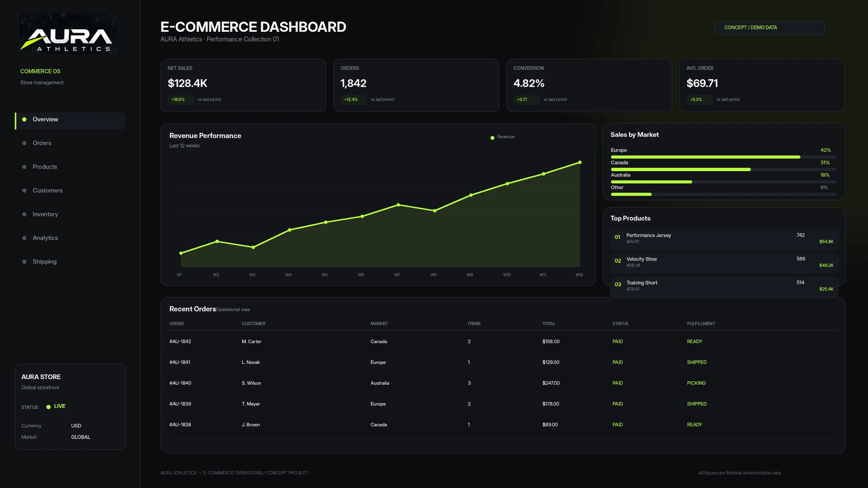The width and height of the screenshot is (868, 488).
Task: Click the Orders 1,842 card
Action: tap(416, 86)
